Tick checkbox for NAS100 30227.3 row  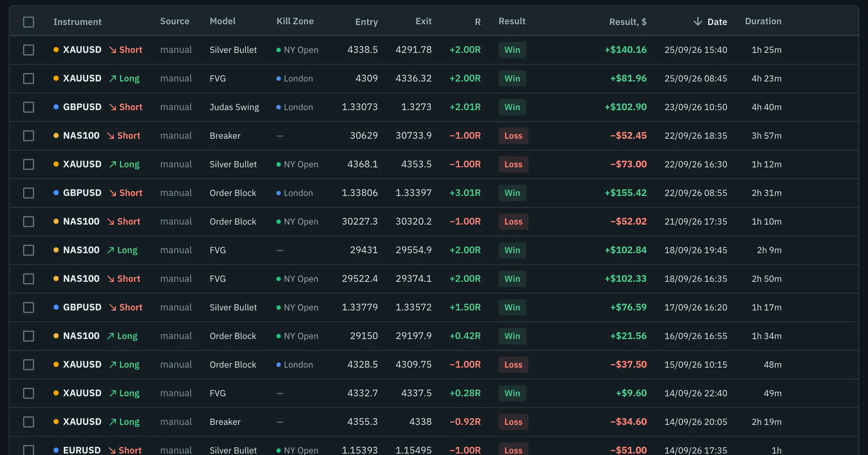tap(29, 222)
